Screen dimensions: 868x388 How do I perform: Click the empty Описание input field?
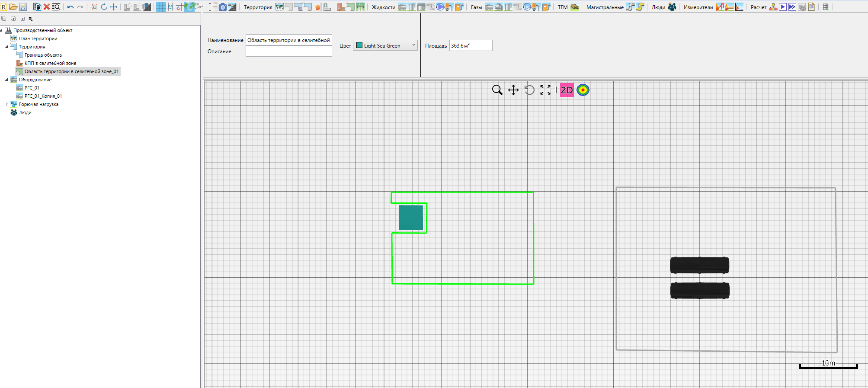pyautogui.click(x=288, y=51)
